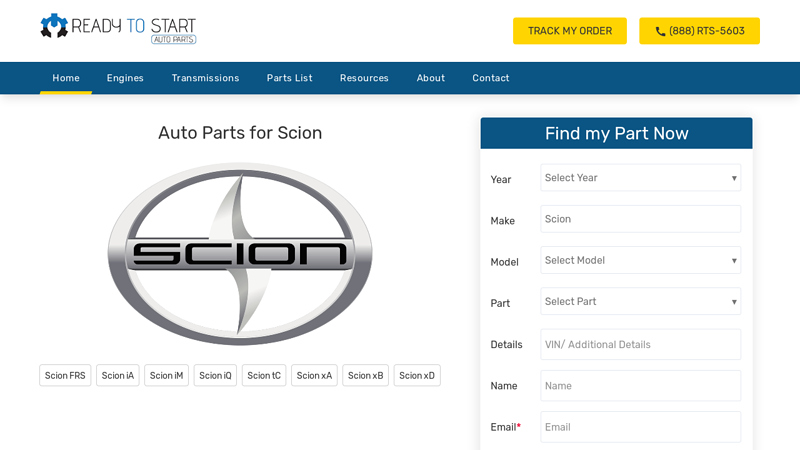Select the Scion iM model link
The width and height of the screenshot is (800, 450).
166,375
